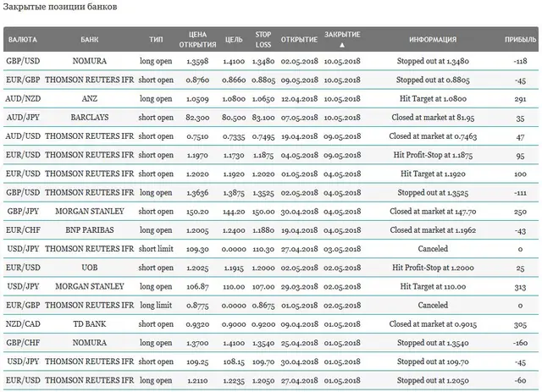This screenshot has width=542, height=392.
Task: Click 'Closed at market at 1.1962'
Action: point(433,230)
